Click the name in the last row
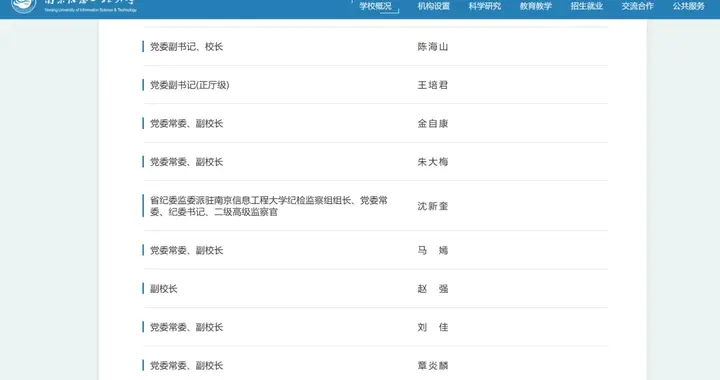Image resolution: width=720 pixels, height=380 pixels. 433,366
